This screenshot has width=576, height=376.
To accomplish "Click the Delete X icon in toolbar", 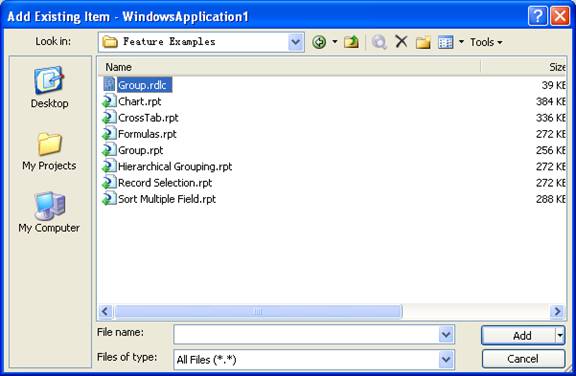I will point(401,41).
